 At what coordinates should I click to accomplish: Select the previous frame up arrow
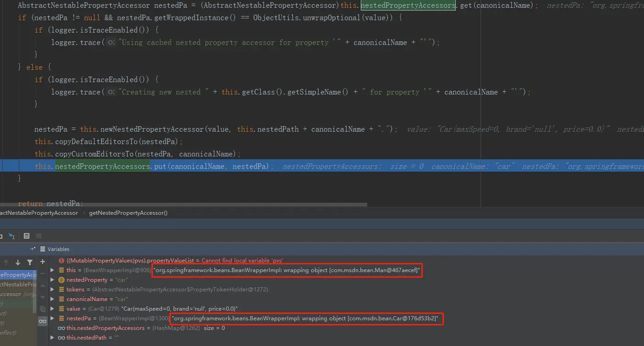tap(6, 262)
